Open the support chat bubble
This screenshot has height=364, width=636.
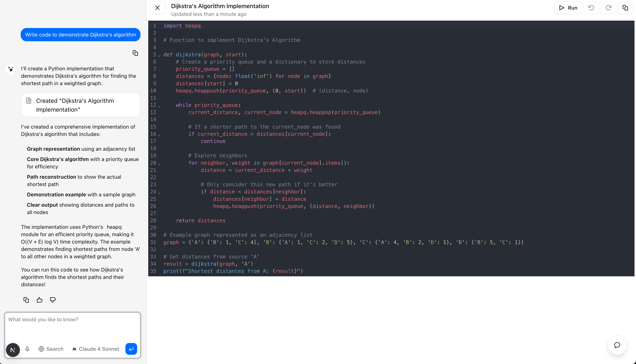click(617, 345)
